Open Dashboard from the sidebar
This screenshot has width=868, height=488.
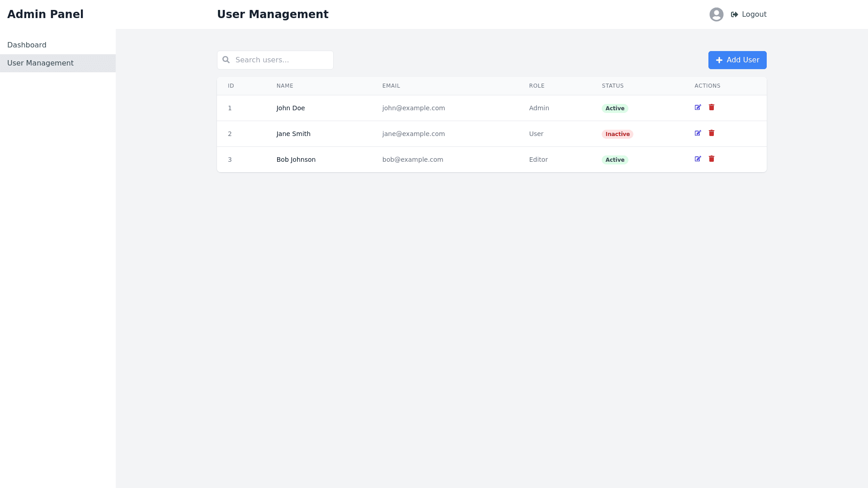point(27,45)
